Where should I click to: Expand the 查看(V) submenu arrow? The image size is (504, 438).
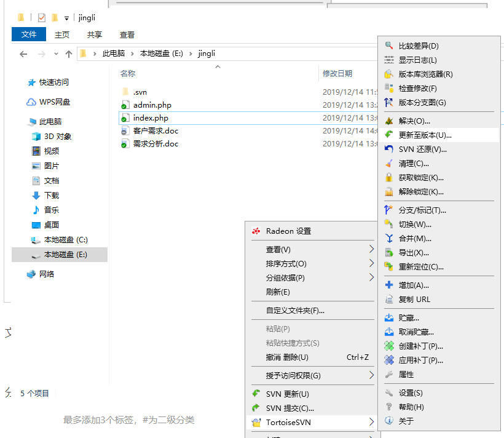(x=372, y=249)
